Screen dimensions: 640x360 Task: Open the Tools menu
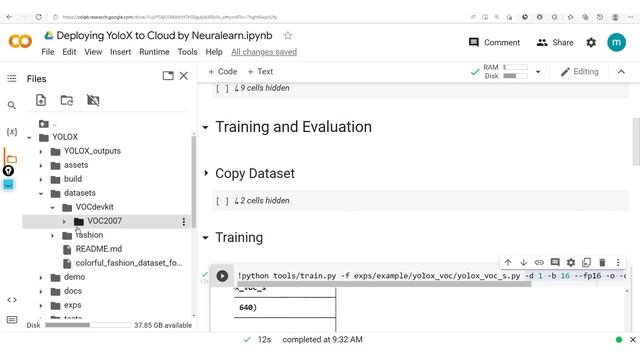tap(187, 52)
